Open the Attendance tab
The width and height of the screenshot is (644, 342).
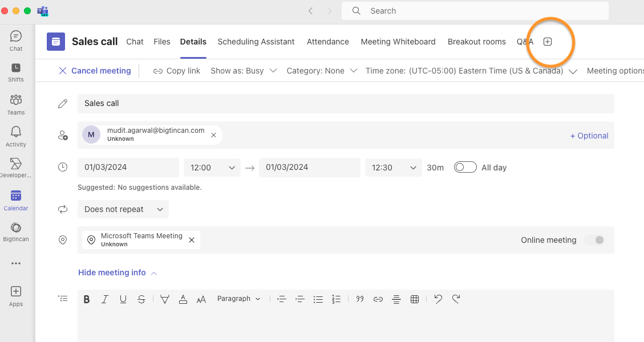point(328,42)
